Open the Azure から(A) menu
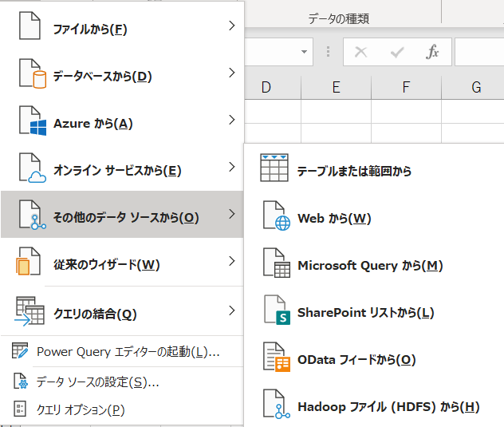This screenshot has height=427, width=504. [x=122, y=120]
